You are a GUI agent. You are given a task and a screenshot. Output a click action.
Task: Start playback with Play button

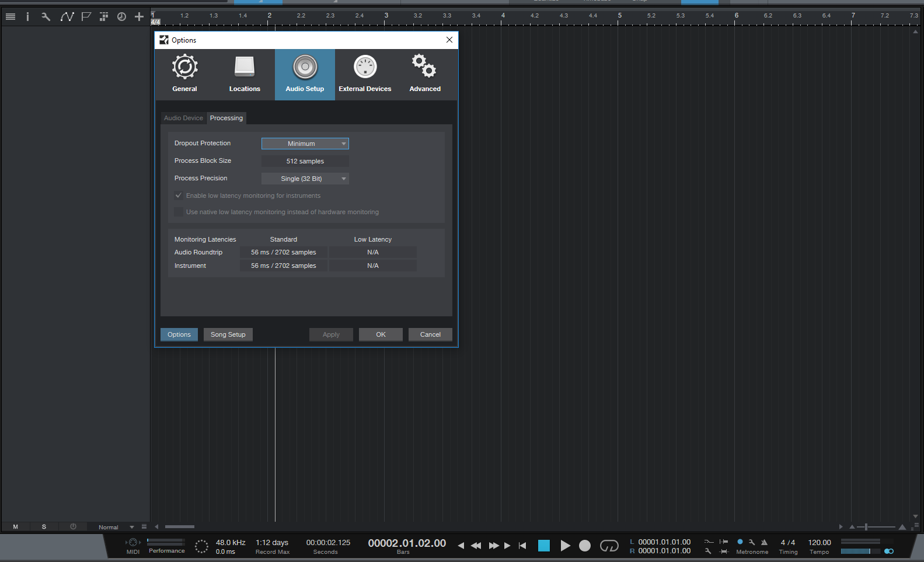click(565, 546)
